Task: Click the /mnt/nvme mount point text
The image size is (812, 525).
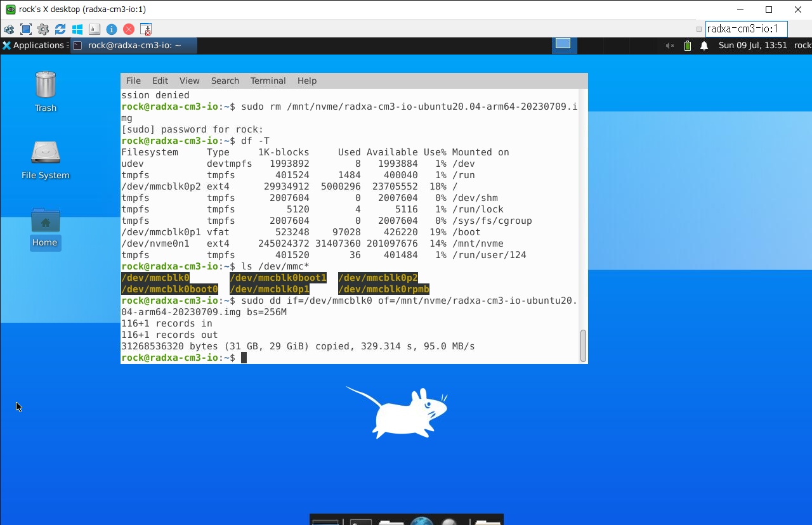Action: pyautogui.click(x=478, y=243)
